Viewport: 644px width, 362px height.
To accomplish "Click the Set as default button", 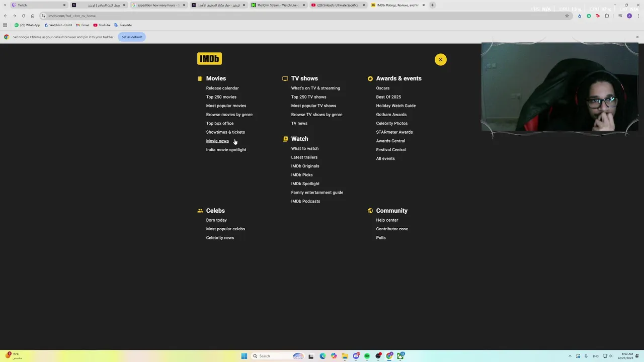I will click(132, 37).
